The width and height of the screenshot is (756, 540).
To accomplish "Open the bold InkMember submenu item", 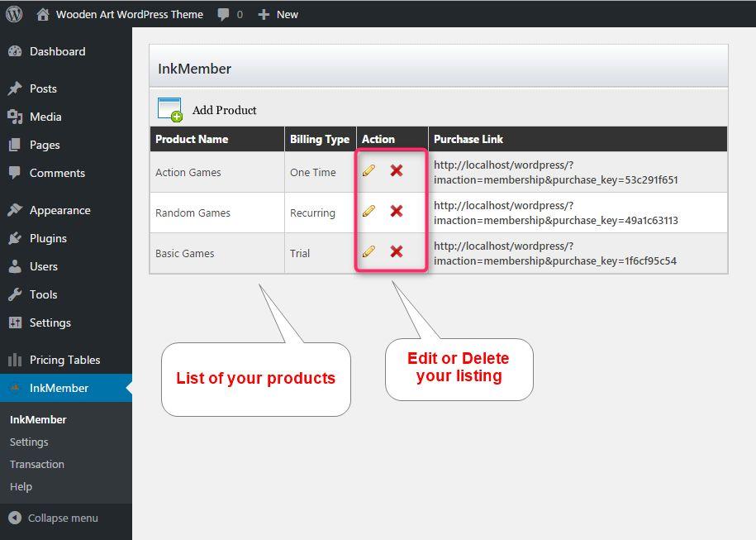I will point(38,419).
